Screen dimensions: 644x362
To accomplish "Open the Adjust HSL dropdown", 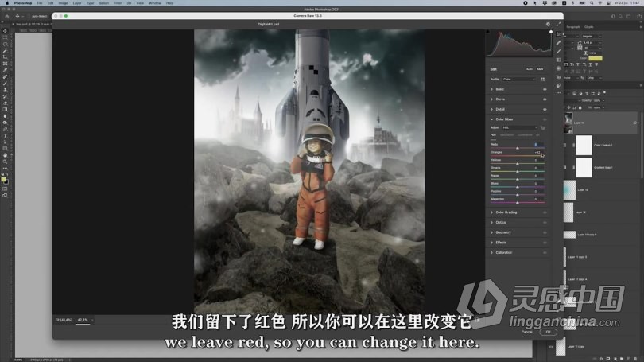I will (x=519, y=128).
